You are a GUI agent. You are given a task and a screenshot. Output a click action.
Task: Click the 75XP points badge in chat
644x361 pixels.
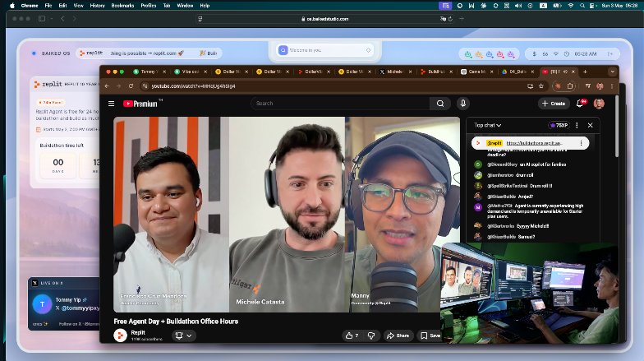click(x=559, y=125)
